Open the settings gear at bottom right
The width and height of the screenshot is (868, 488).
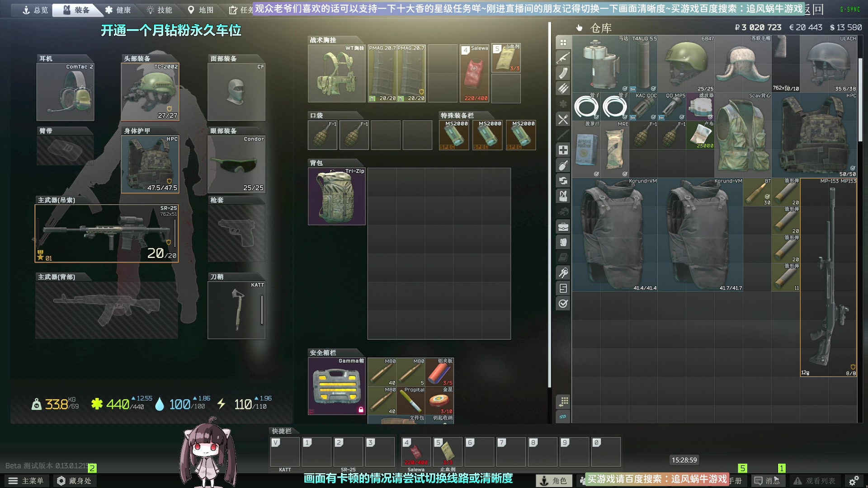point(854,481)
